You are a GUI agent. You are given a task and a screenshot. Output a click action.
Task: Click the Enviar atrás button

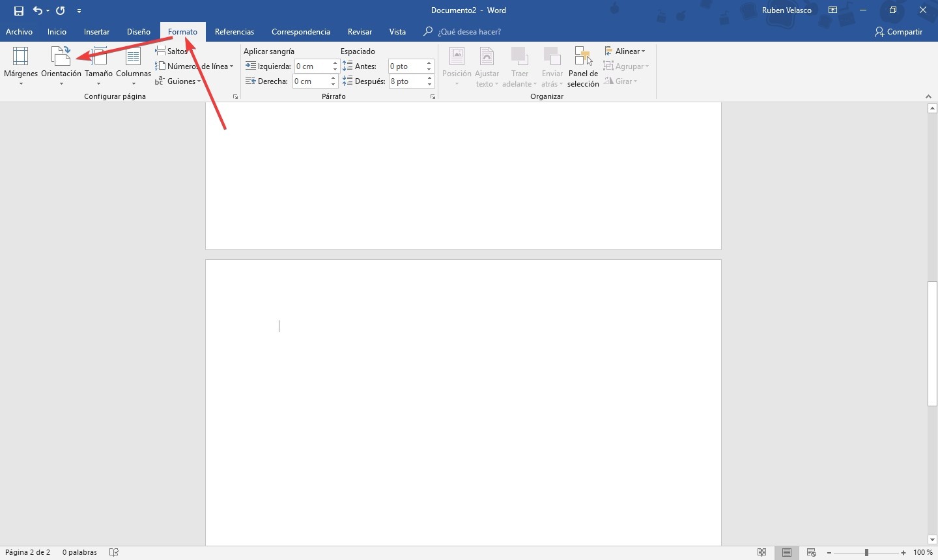coord(552,66)
